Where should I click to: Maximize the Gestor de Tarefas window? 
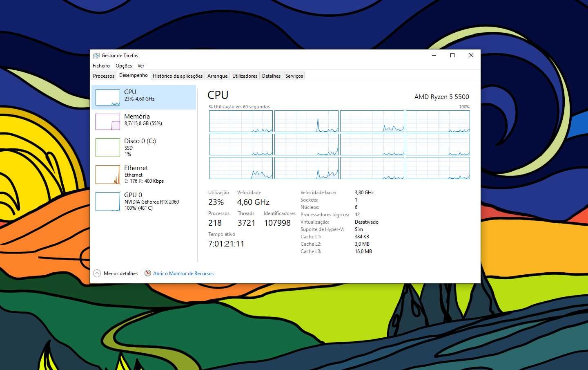(452, 55)
